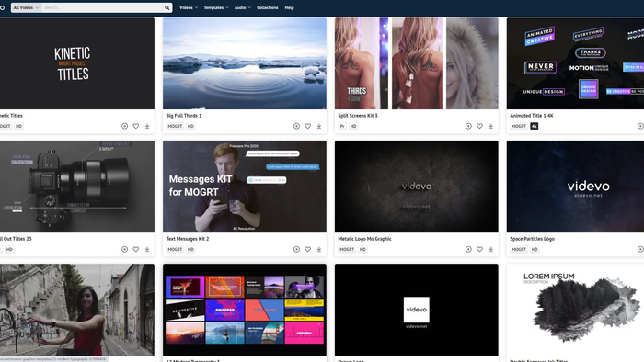Screen dimensions: 644x362
Task: Favorite Split Screens Kit 3 with heart
Action: click(479, 126)
